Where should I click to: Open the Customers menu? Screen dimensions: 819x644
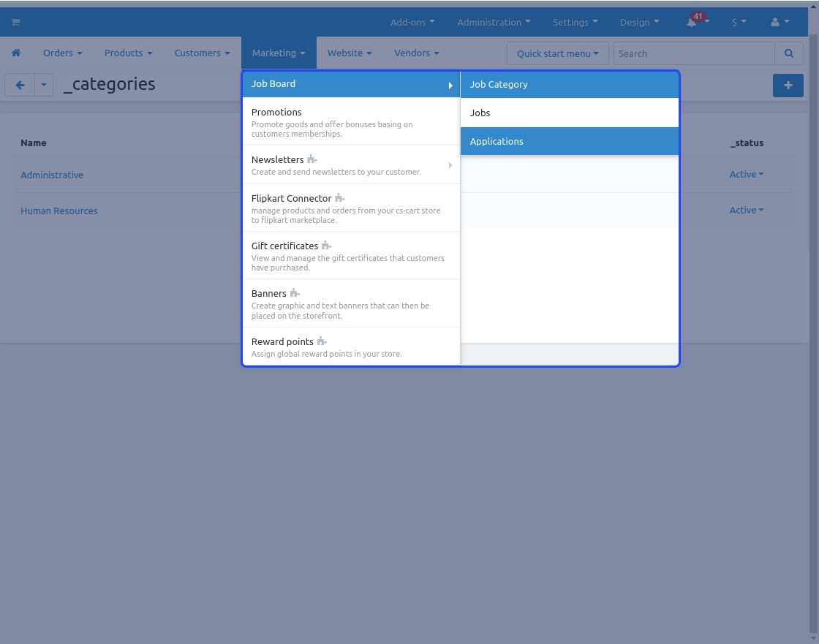pos(202,53)
